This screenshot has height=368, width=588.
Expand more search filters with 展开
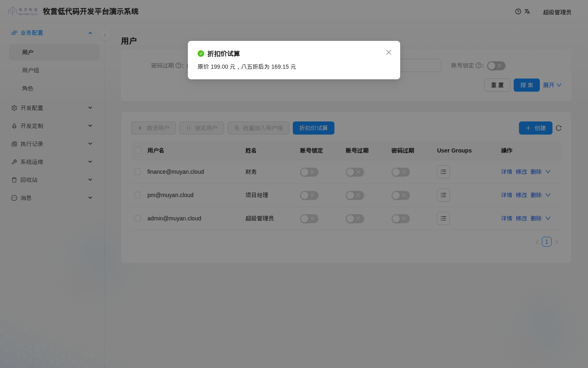(x=552, y=85)
